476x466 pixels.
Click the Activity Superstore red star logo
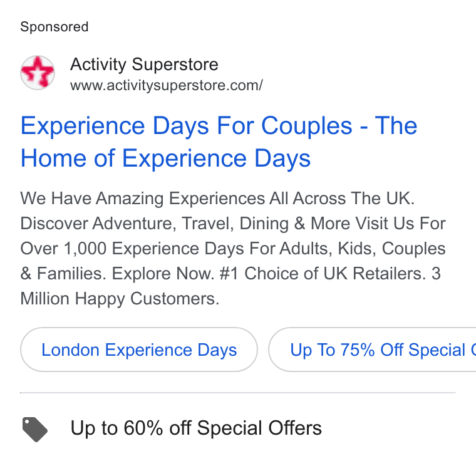pyautogui.click(x=38, y=73)
